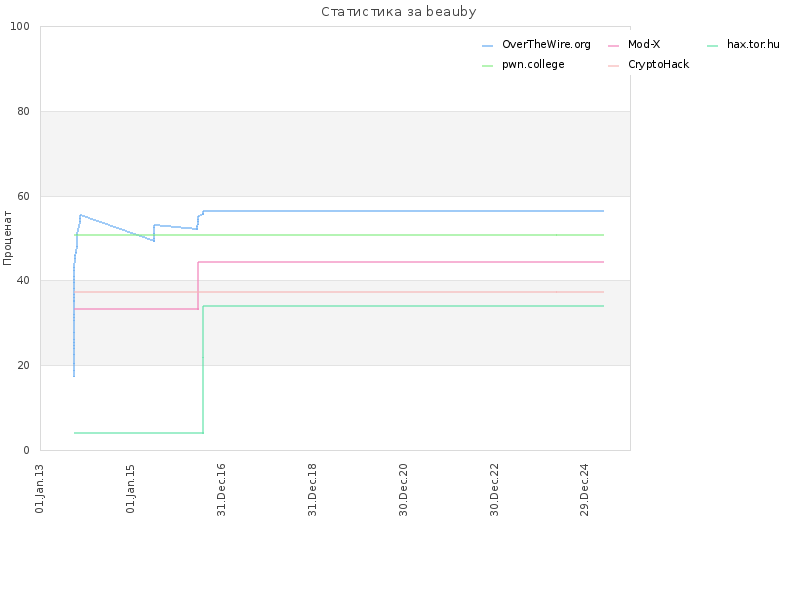Click the 01.Jan.13 x-axis date label
Image resolution: width=800 pixels, height=600 pixels.
click(x=39, y=489)
